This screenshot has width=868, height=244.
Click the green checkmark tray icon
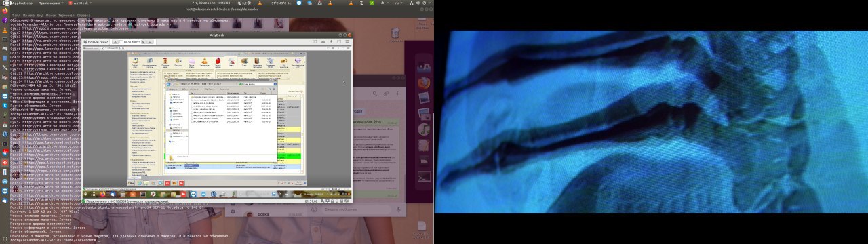(372, 3)
